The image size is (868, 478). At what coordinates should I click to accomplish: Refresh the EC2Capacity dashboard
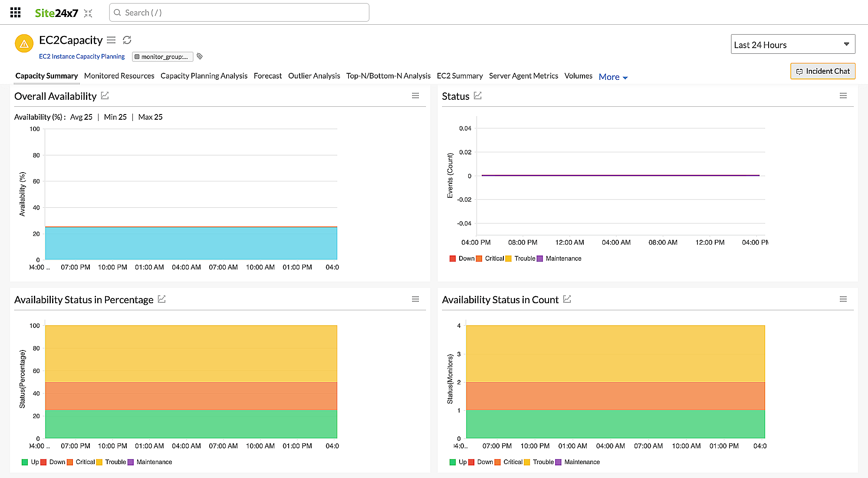(x=126, y=40)
